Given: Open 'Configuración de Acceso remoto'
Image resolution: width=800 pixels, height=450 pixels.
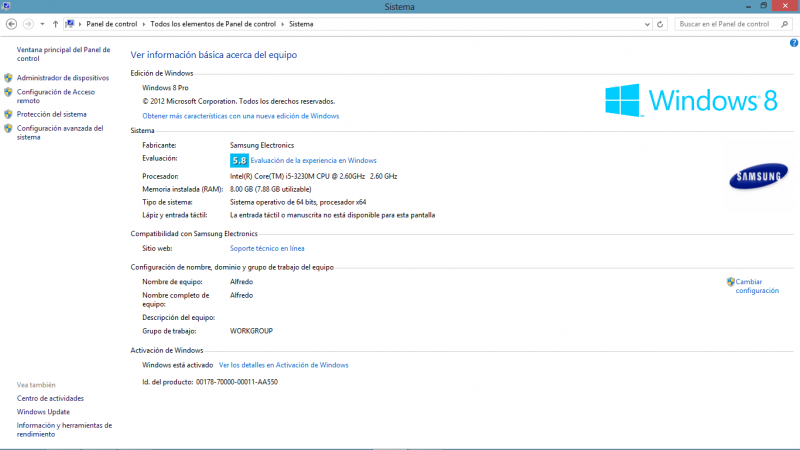Looking at the screenshot, I should coord(56,96).
